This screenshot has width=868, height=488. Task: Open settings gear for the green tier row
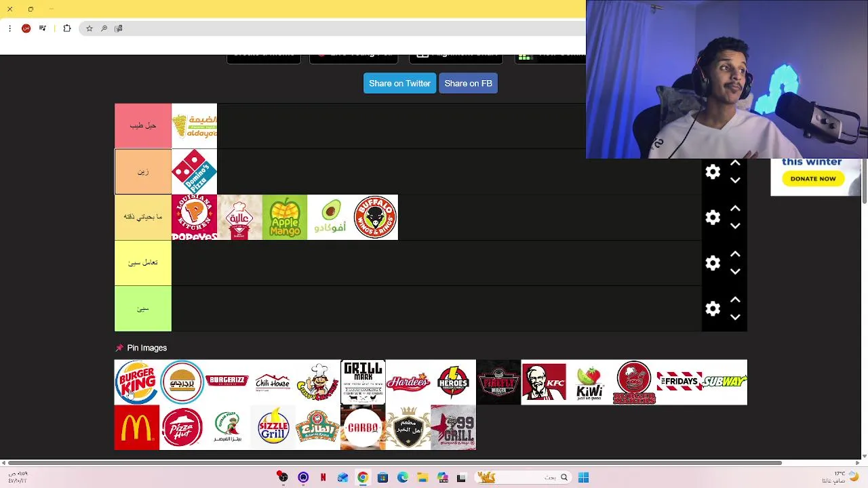coord(712,308)
